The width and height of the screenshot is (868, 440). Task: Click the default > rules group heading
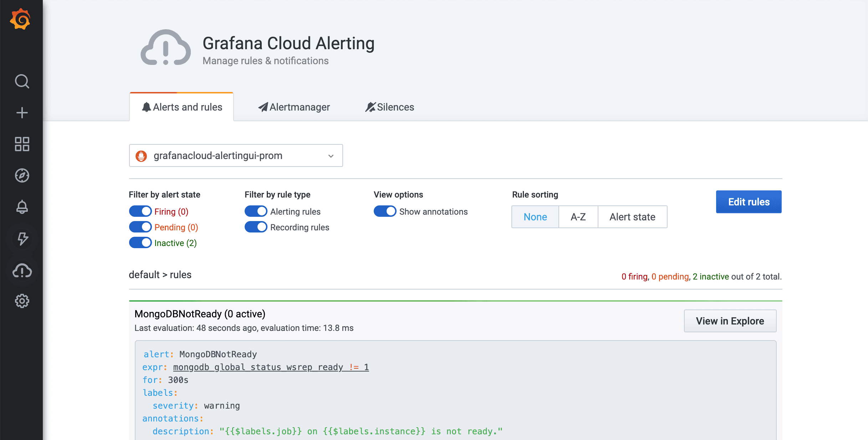(x=160, y=275)
